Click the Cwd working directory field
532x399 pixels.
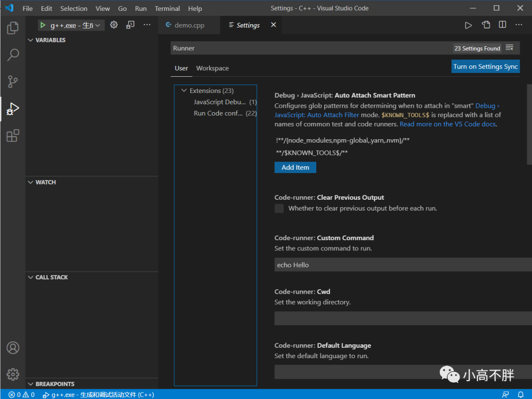403,318
